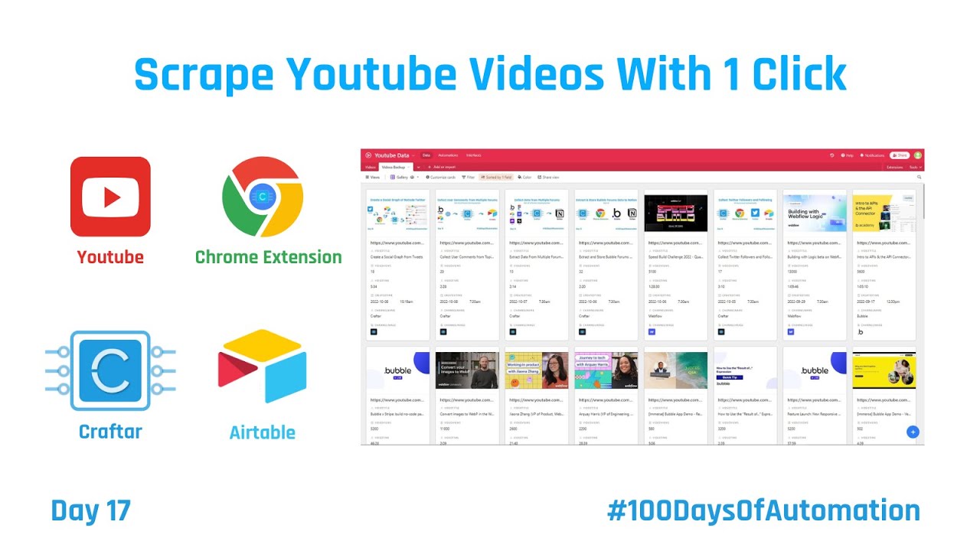Click channel image on Building with Logic card

[791, 332]
